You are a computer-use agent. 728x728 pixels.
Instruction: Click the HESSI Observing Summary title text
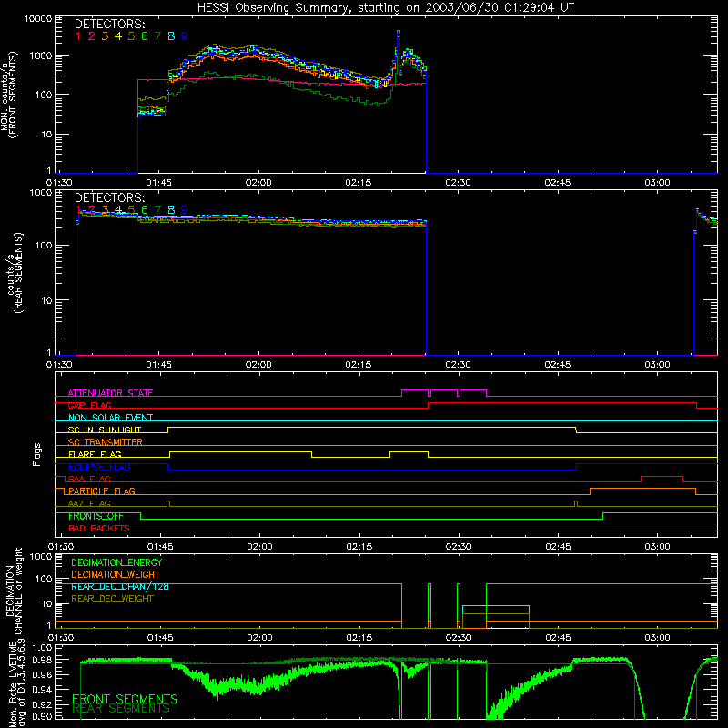pos(386,8)
